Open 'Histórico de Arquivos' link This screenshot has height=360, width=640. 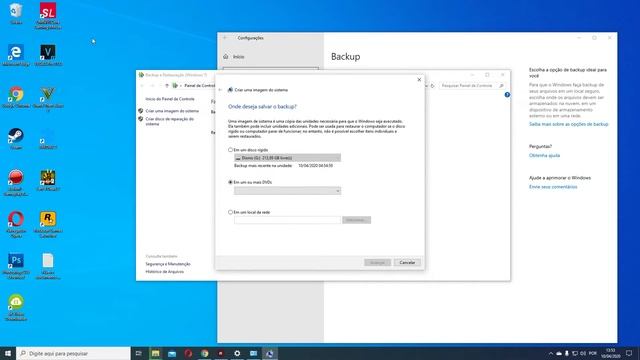click(164, 272)
